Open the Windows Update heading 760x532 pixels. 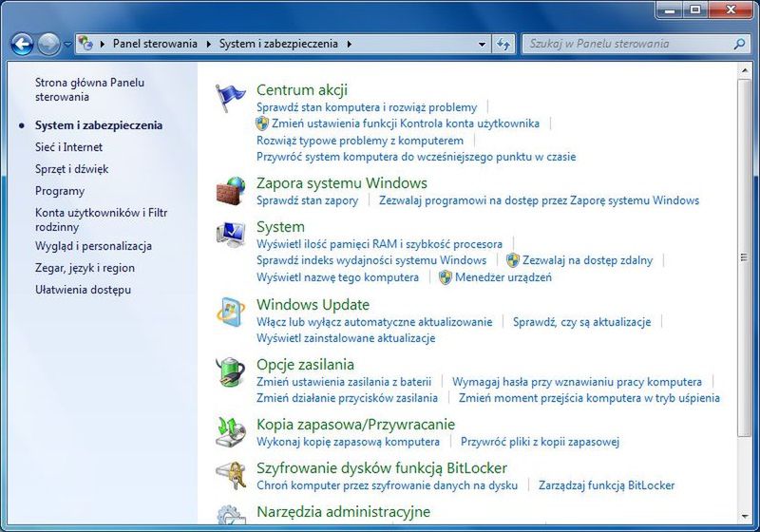point(313,305)
